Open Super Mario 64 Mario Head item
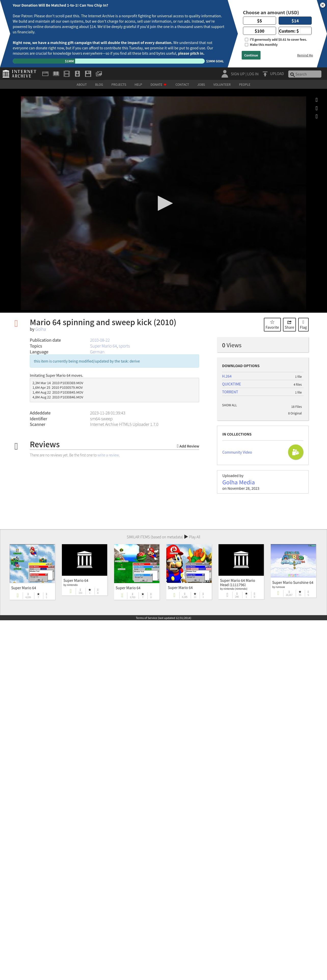Image resolution: width=327 pixels, height=980 pixels. (241, 571)
